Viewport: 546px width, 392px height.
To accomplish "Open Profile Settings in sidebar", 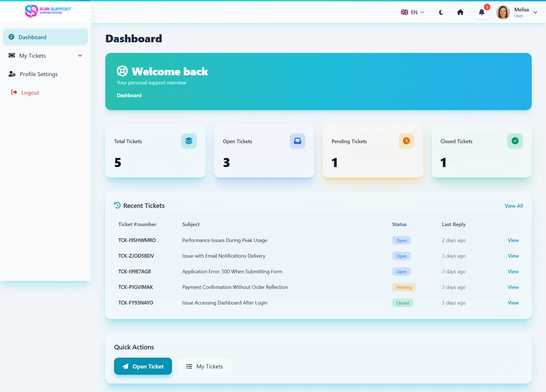I will (39, 74).
